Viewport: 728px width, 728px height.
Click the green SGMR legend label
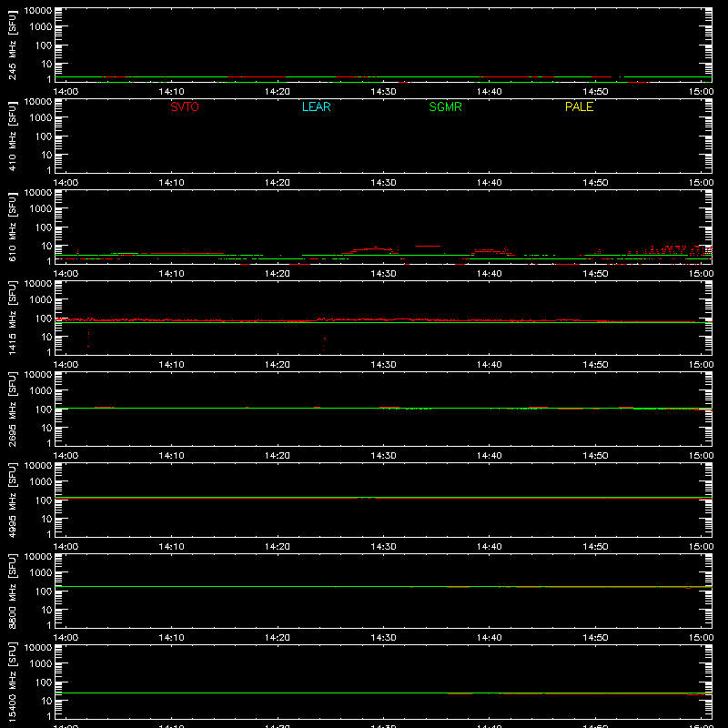445,106
